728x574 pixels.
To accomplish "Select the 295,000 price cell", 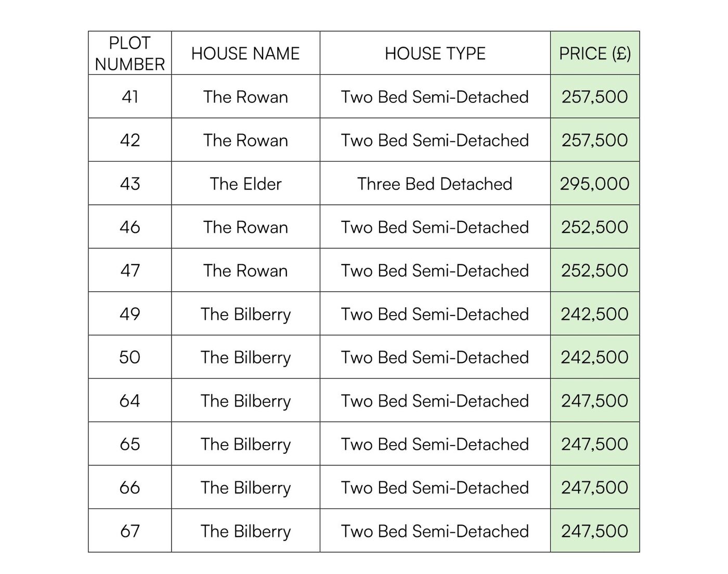I will click(595, 184).
